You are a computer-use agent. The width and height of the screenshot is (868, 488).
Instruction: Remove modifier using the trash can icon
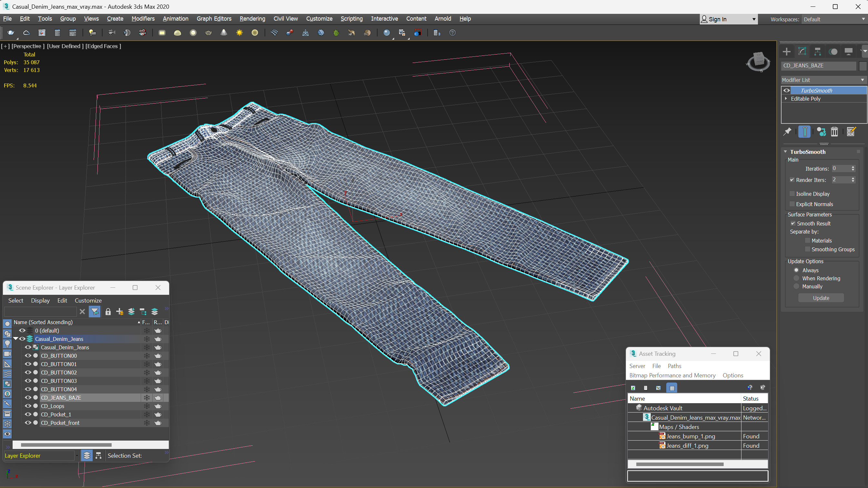(x=834, y=132)
